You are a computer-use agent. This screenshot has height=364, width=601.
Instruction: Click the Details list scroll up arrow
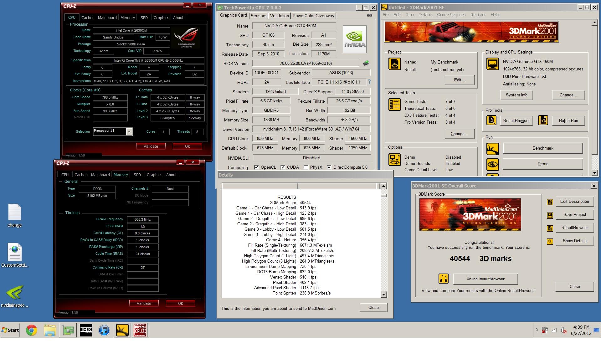pos(384,186)
